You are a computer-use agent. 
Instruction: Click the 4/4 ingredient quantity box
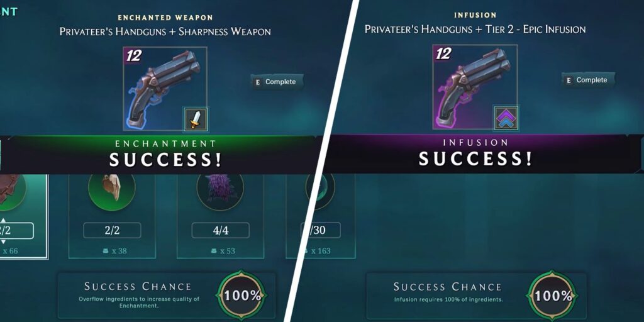click(x=221, y=230)
